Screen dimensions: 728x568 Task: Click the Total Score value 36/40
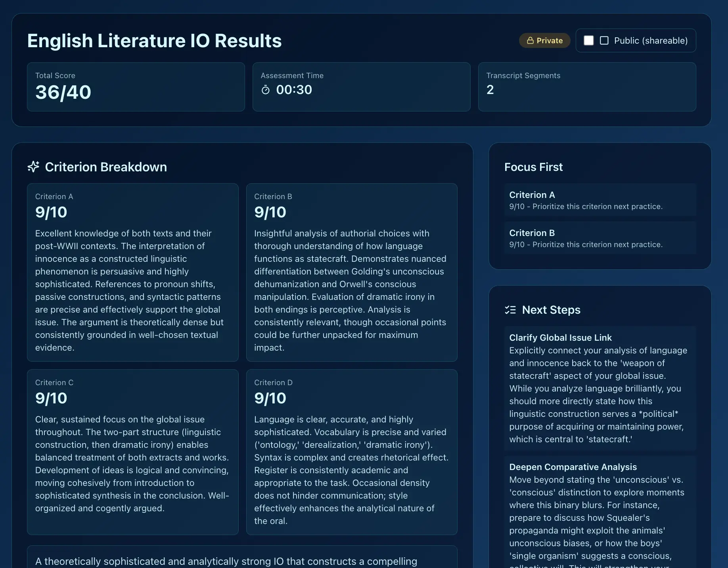tap(63, 92)
